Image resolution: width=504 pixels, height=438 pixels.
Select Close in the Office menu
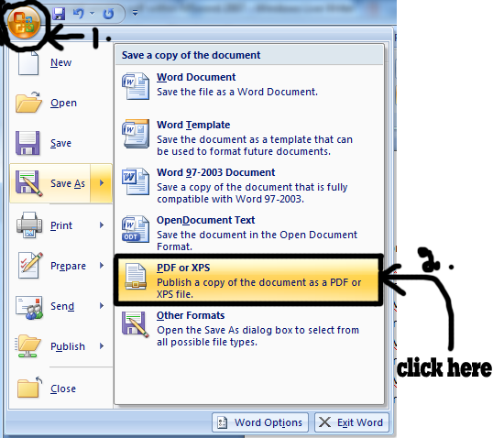point(61,389)
